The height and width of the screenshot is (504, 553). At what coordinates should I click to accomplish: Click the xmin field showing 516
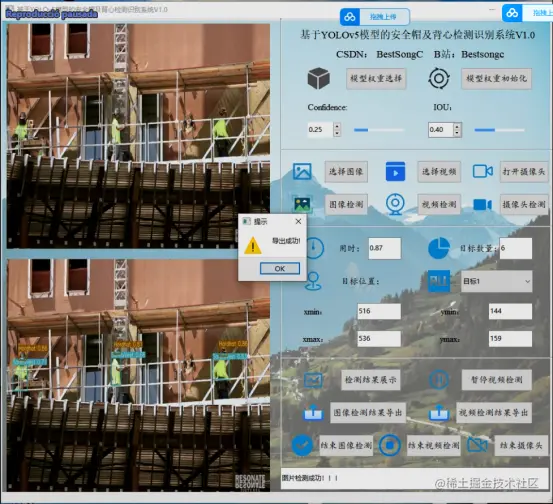point(379,311)
